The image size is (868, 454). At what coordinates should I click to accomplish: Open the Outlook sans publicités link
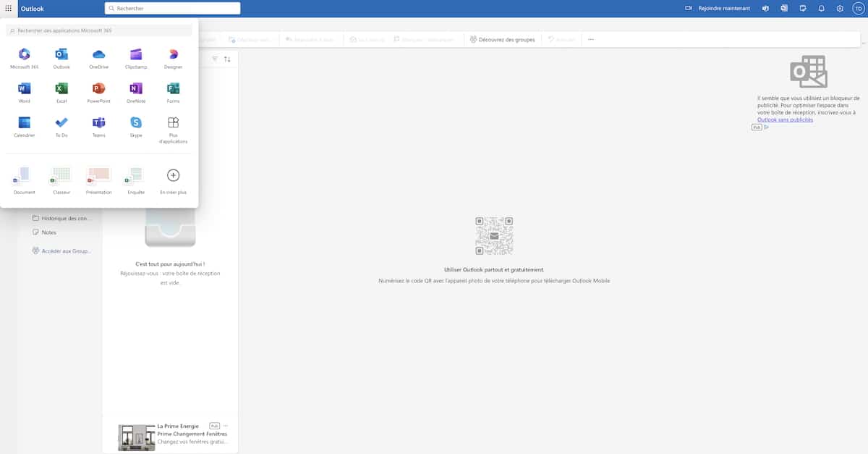click(x=785, y=119)
